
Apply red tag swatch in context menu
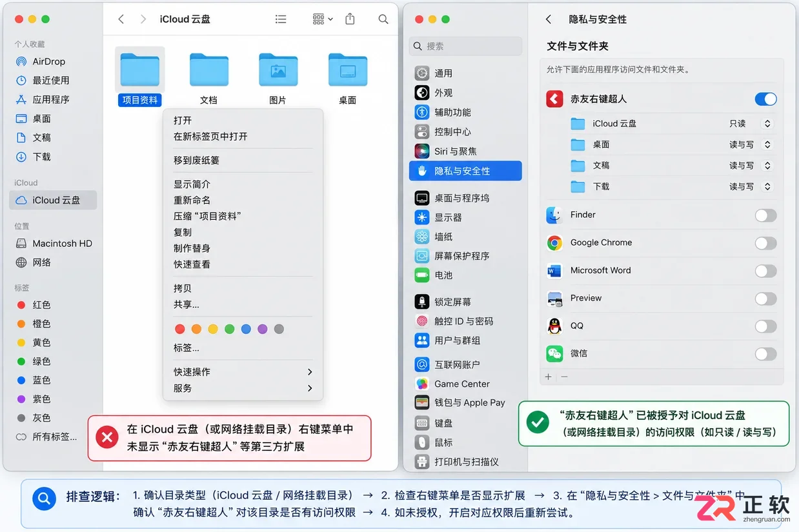pyautogui.click(x=180, y=329)
